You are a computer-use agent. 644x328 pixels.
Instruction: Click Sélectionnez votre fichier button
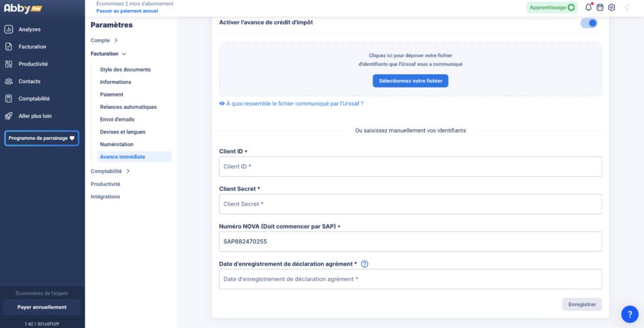pyautogui.click(x=410, y=81)
